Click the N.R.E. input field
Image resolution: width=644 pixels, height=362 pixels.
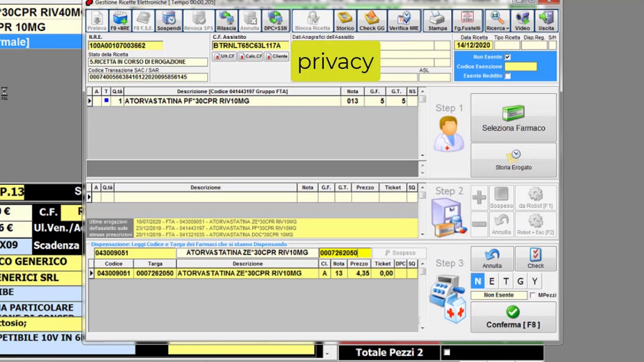[125, 46]
